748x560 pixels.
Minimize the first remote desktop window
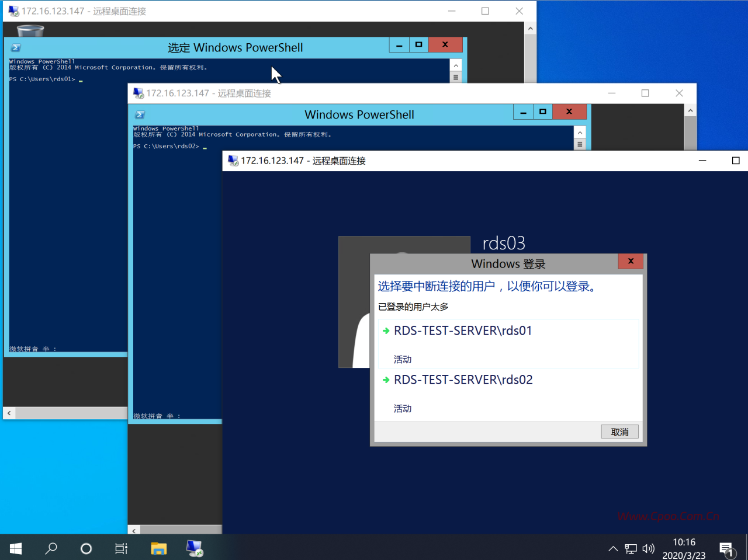[x=452, y=11]
